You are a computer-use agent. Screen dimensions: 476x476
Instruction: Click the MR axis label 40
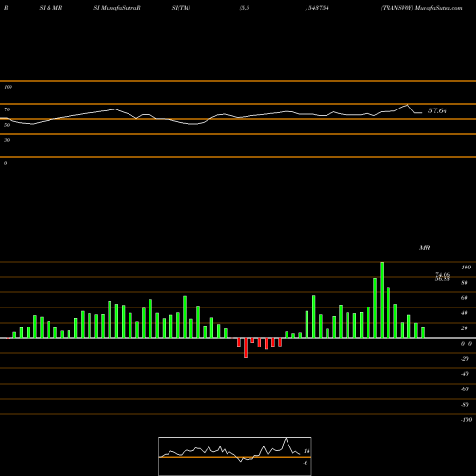[465, 313]
